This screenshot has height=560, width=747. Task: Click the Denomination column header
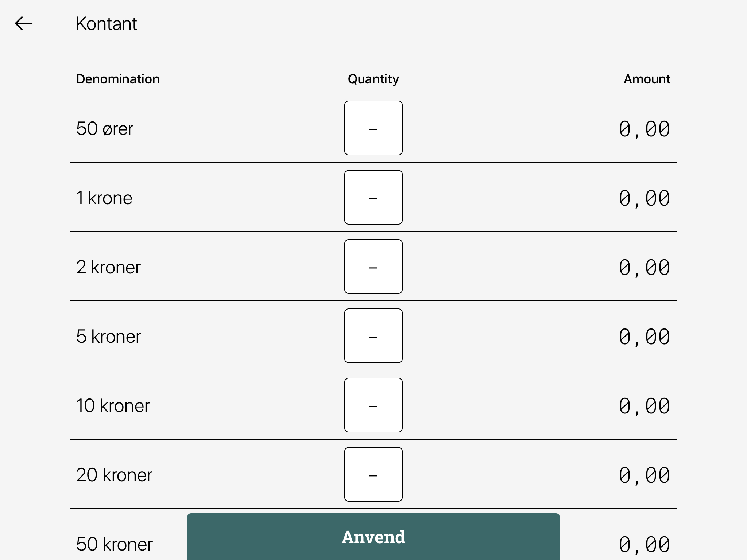point(118,79)
